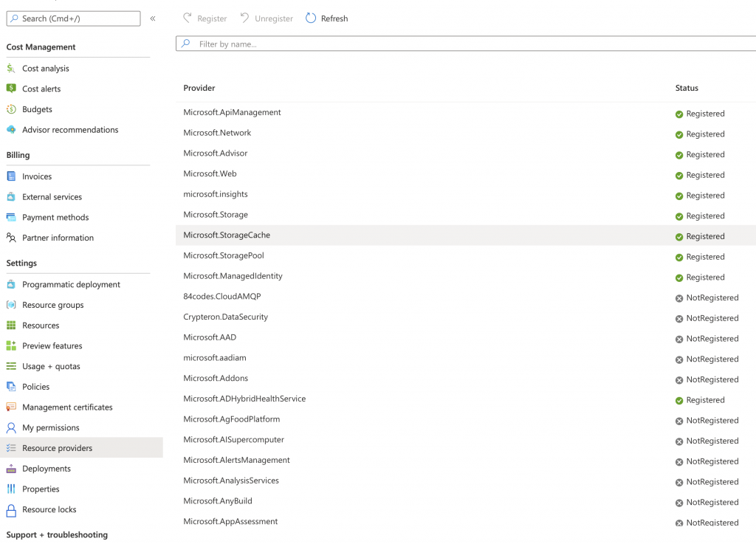Click the Cost alerts icon

click(11, 89)
